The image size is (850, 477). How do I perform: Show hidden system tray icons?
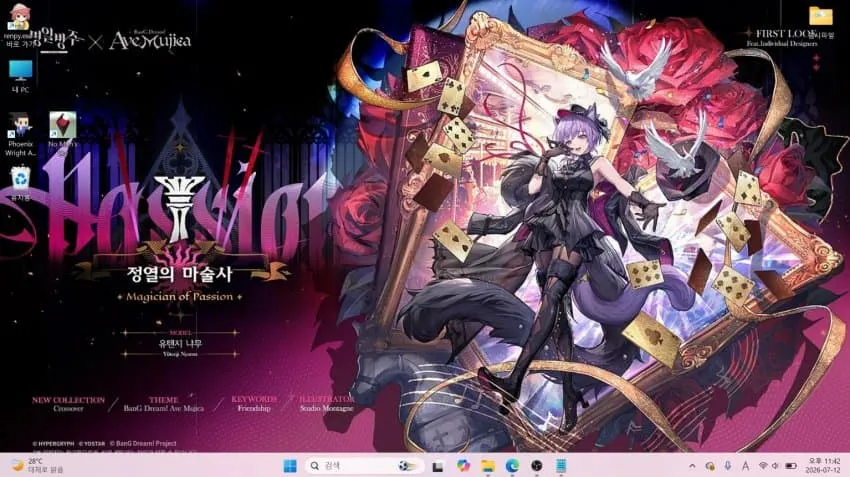692,466
